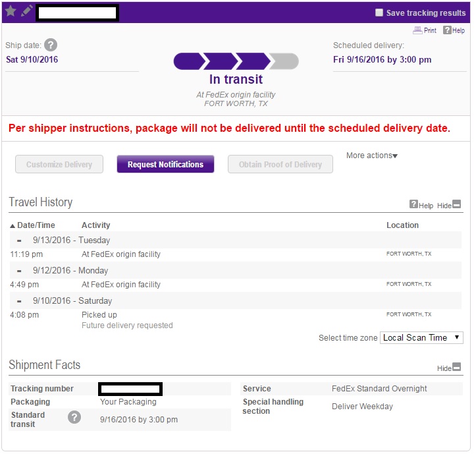This screenshot has width=476, height=454.
Task: Hide the Shipment Facts section
Action: point(449,368)
